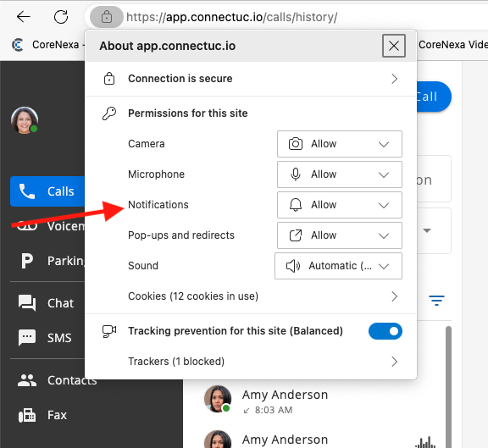Screen dimensions: 488x448
Task: Click the filter icon above the call list
Action: (x=436, y=301)
